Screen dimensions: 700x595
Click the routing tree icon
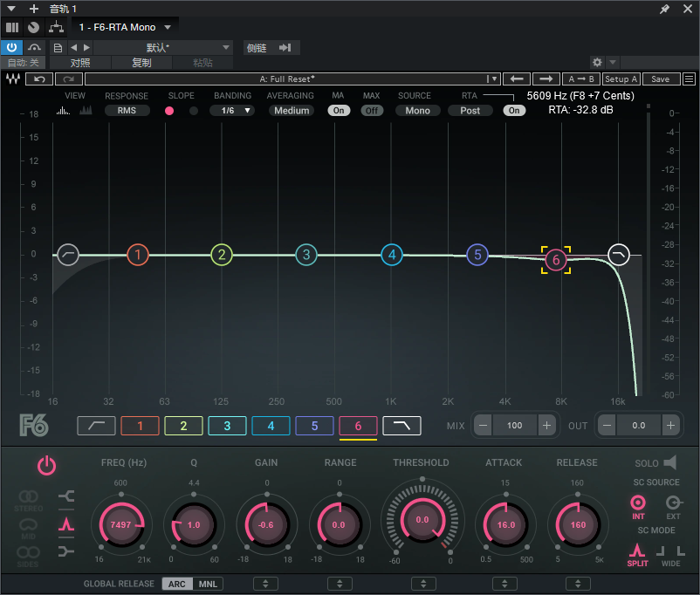(56, 28)
